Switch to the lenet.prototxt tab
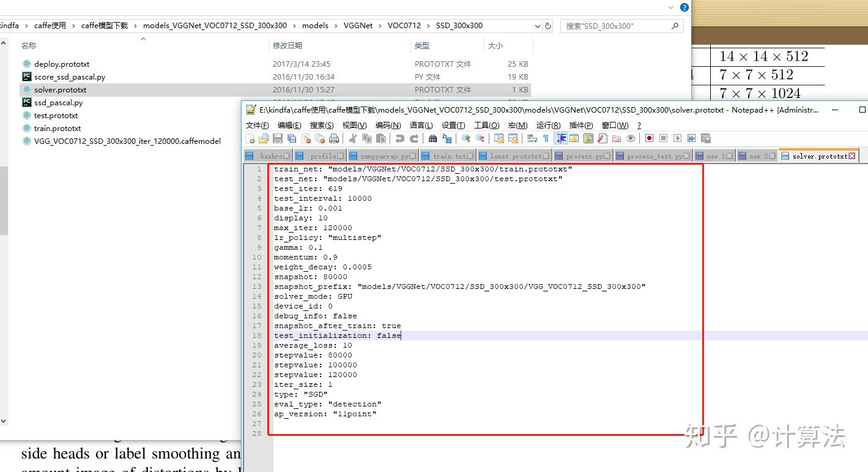 tap(514, 156)
